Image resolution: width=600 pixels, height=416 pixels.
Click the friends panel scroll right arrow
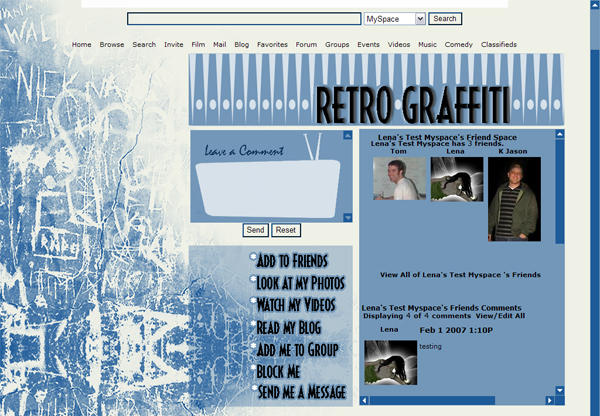tap(550, 400)
